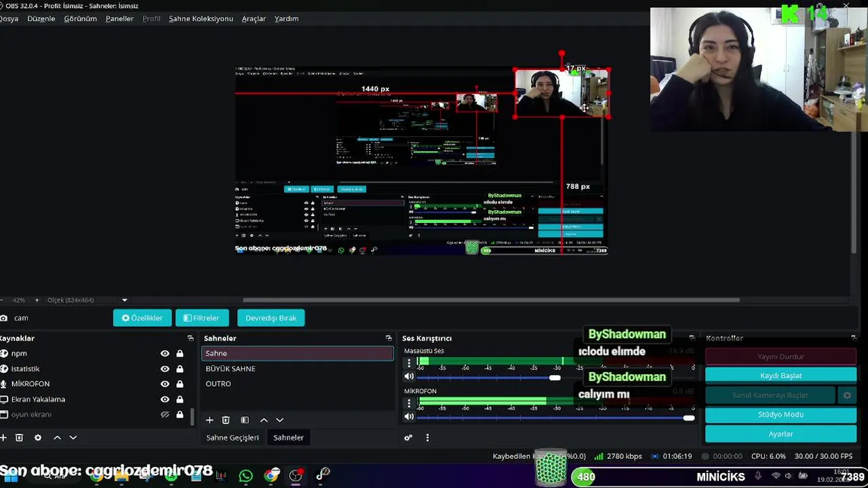This screenshot has height=488, width=868.
Task: Show the oyun ekranı source
Action: click(x=165, y=414)
